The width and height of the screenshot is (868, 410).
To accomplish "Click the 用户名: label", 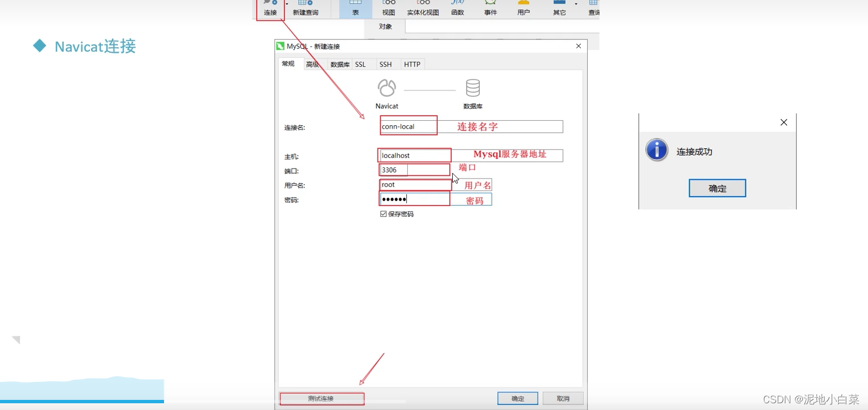I will coord(294,185).
